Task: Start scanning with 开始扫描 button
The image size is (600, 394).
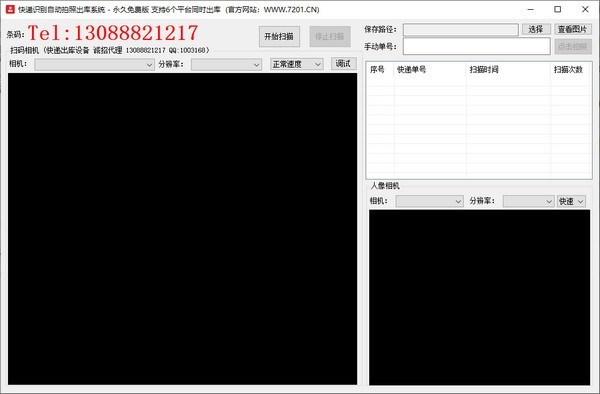Action: tap(279, 36)
